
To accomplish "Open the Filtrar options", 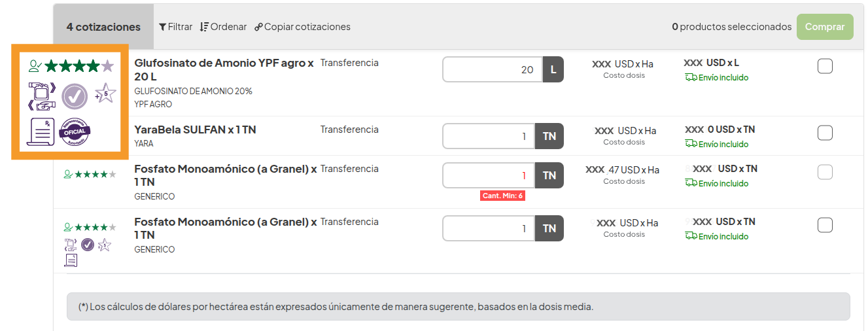I will pyautogui.click(x=175, y=27).
